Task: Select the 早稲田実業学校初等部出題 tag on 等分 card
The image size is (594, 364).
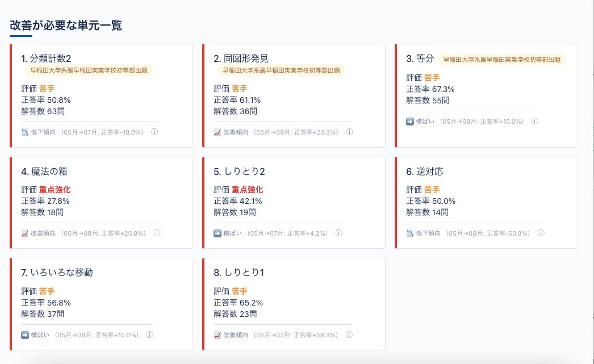Action: [502, 60]
